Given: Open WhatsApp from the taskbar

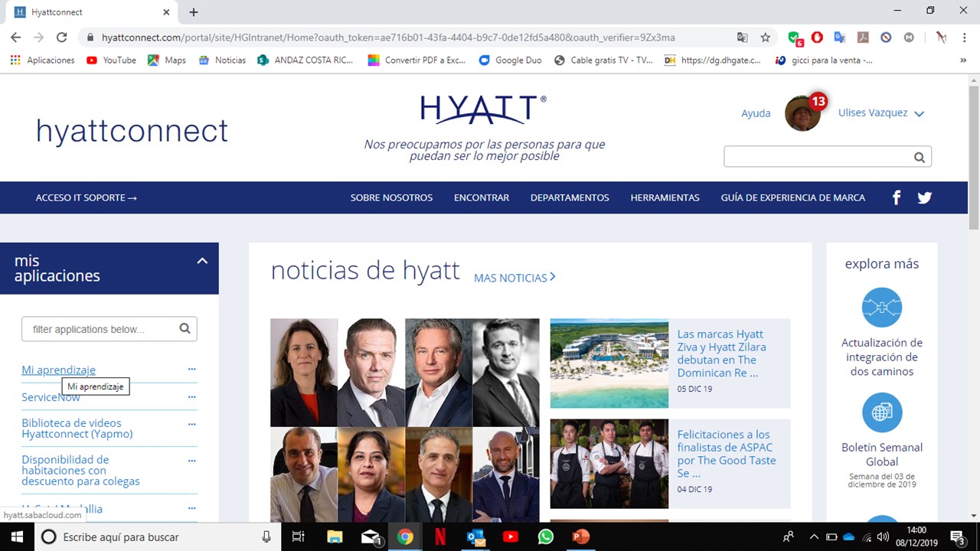Looking at the screenshot, I should point(545,536).
